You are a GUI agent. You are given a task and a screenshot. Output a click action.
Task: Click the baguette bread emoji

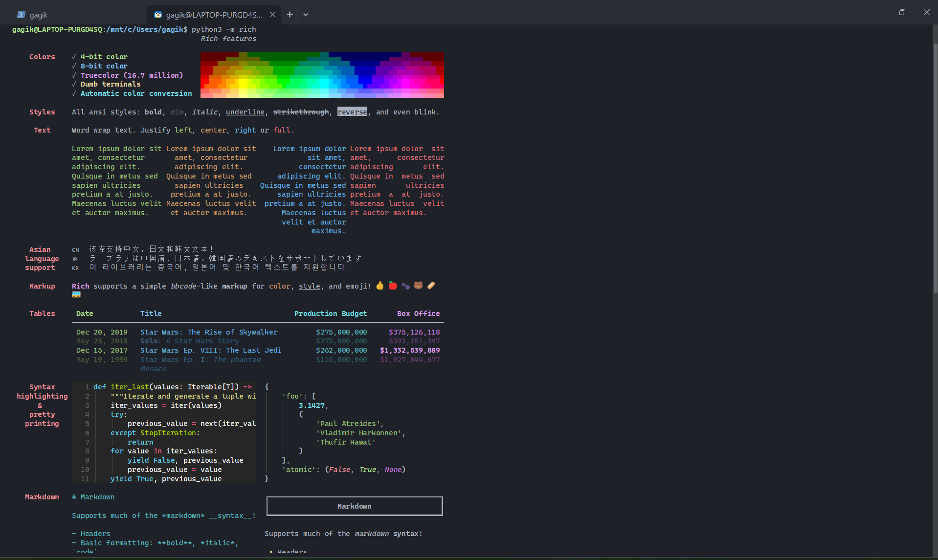(x=431, y=286)
